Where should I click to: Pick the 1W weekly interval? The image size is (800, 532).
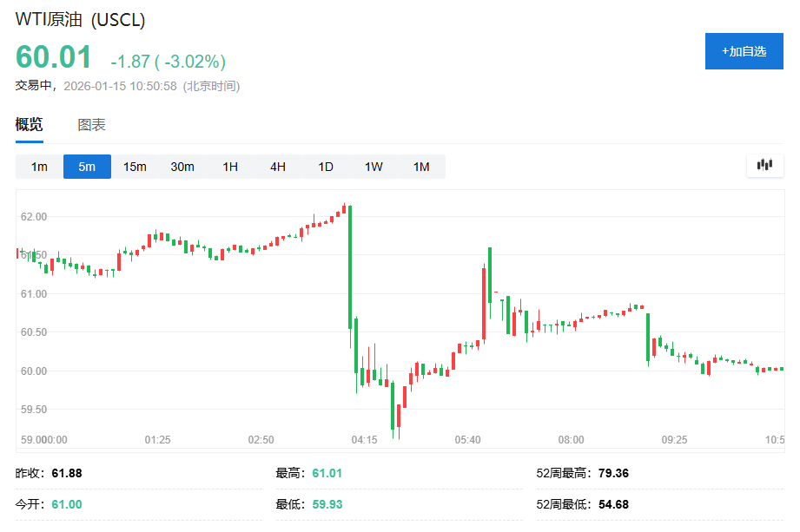click(374, 167)
